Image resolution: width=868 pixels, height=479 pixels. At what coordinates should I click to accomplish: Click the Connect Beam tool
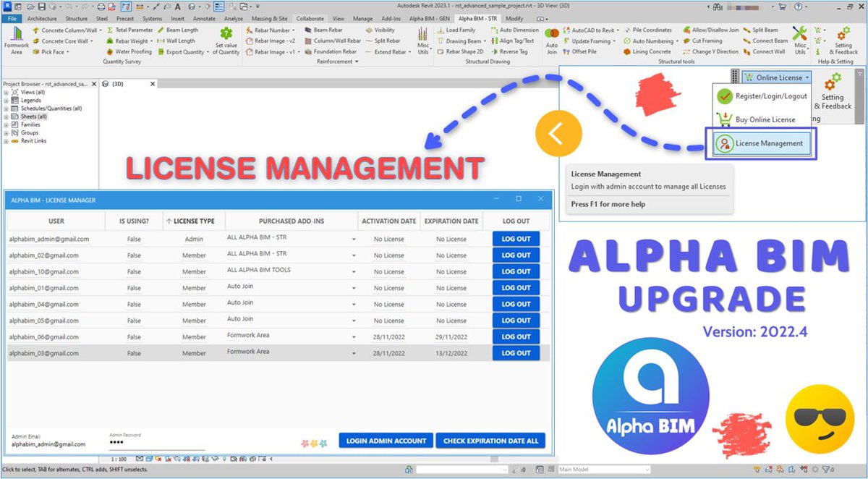(x=770, y=41)
